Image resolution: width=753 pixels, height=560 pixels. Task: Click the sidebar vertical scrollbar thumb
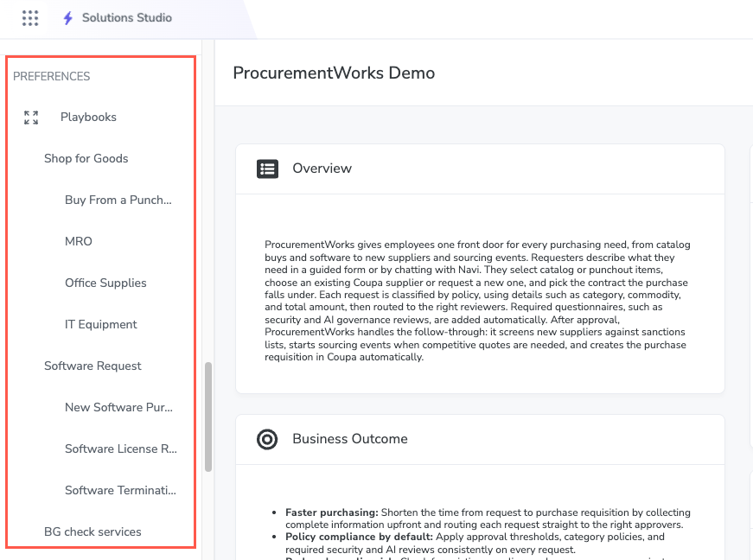click(208, 417)
